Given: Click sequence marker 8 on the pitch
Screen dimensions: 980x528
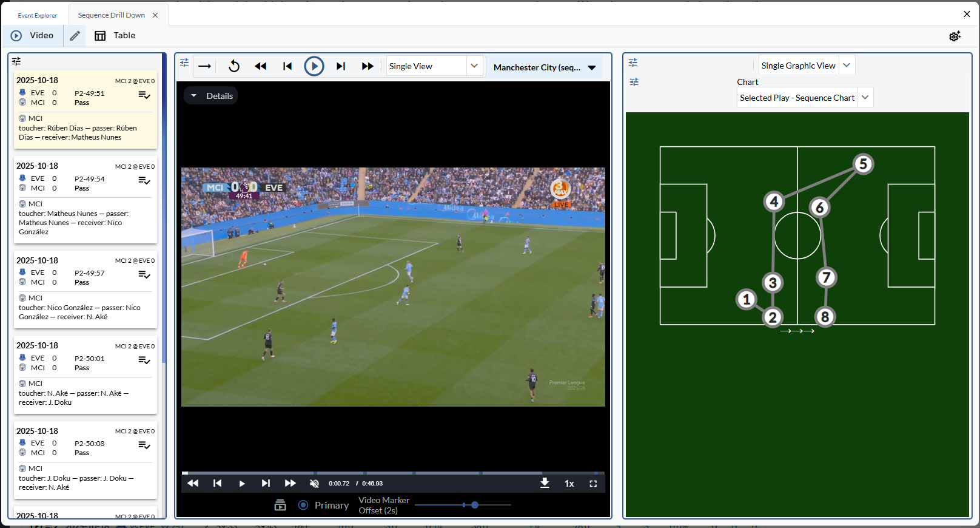Looking at the screenshot, I should 825,316.
